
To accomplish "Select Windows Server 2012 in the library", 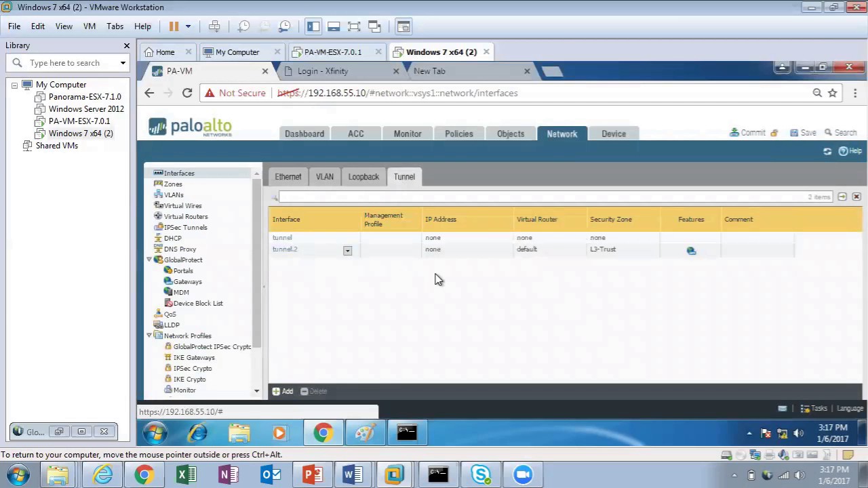I will [86, 109].
